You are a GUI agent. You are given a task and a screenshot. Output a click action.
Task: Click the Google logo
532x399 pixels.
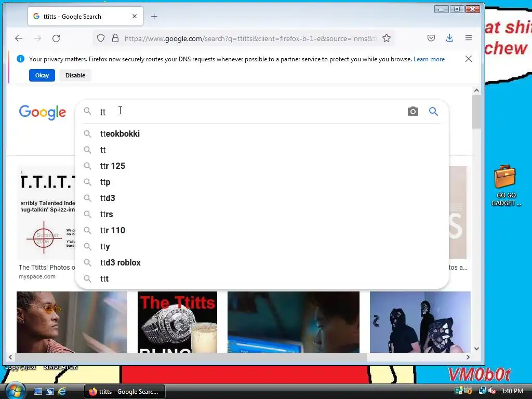(43, 112)
